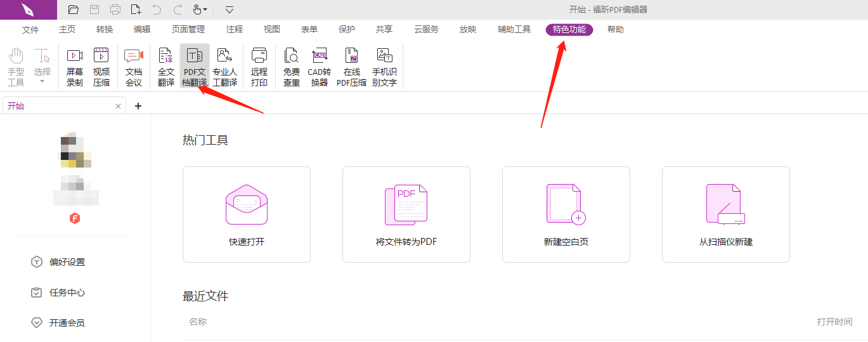Viewport: 868px width, 342px height.
Task: Click the 屏幕录制 screen recording icon
Action: 75,66
